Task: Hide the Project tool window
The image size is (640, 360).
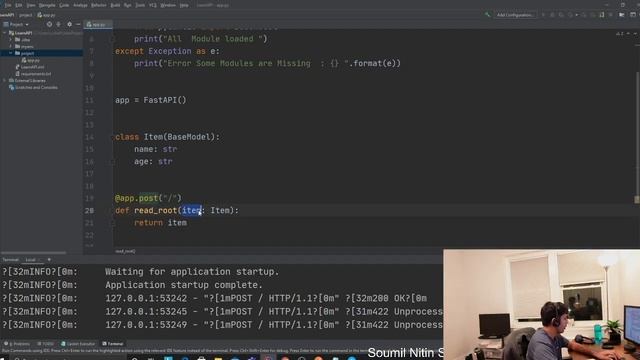Action: [x=78, y=24]
